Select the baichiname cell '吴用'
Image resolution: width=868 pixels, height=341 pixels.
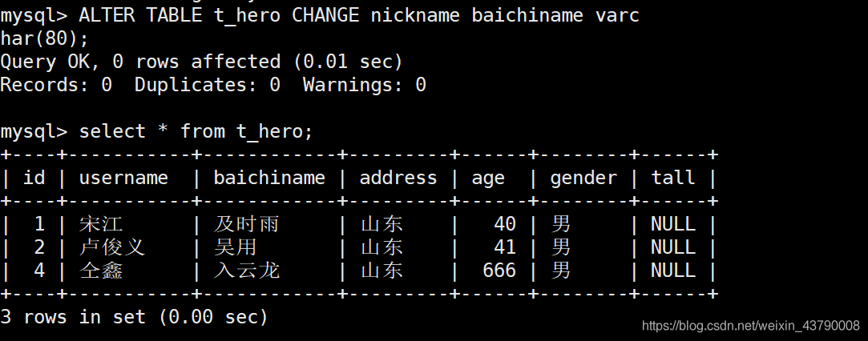236,247
